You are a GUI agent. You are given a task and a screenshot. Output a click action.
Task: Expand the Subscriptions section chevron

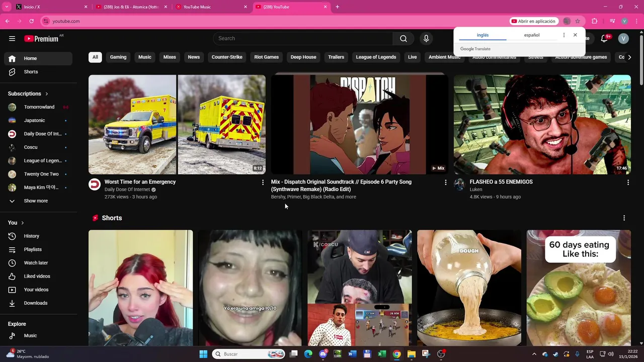47,94
